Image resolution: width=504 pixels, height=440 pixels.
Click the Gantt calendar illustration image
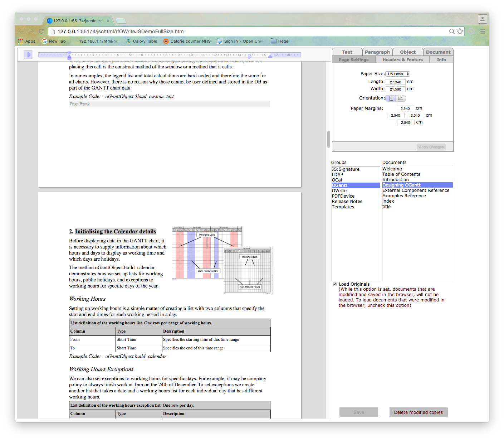click(222, 260)
